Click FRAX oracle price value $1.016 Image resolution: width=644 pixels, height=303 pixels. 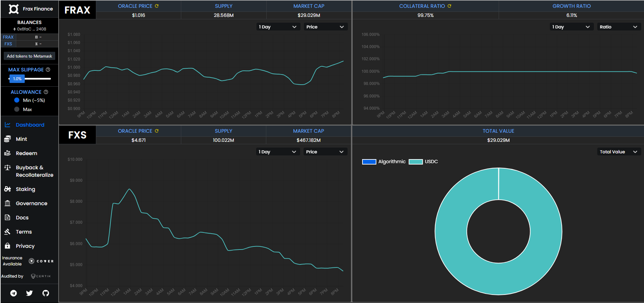click(139, 15)
